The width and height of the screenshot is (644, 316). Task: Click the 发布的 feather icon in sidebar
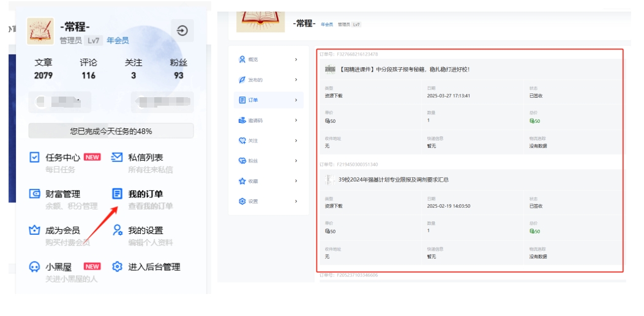coord(242,80)
